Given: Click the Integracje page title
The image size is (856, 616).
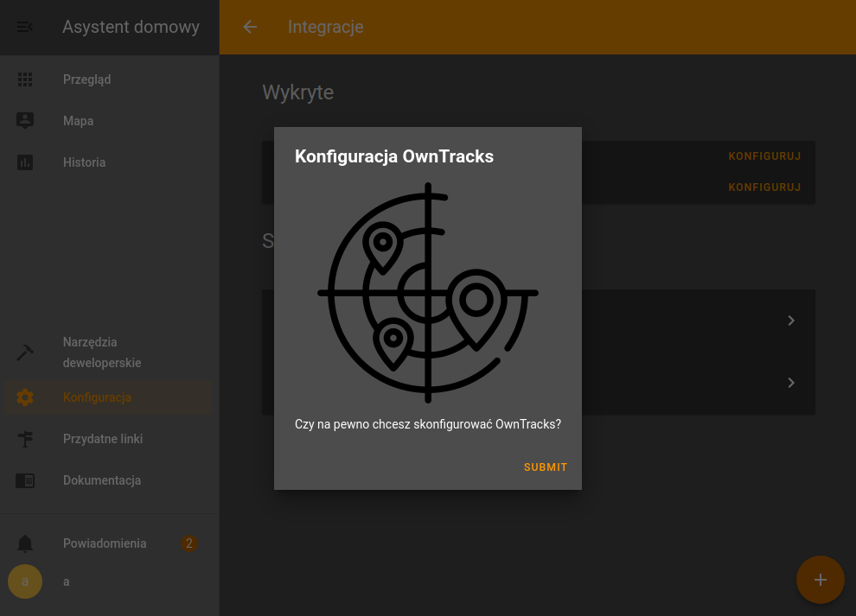Looking at the screenshot, I should [326, 27].
